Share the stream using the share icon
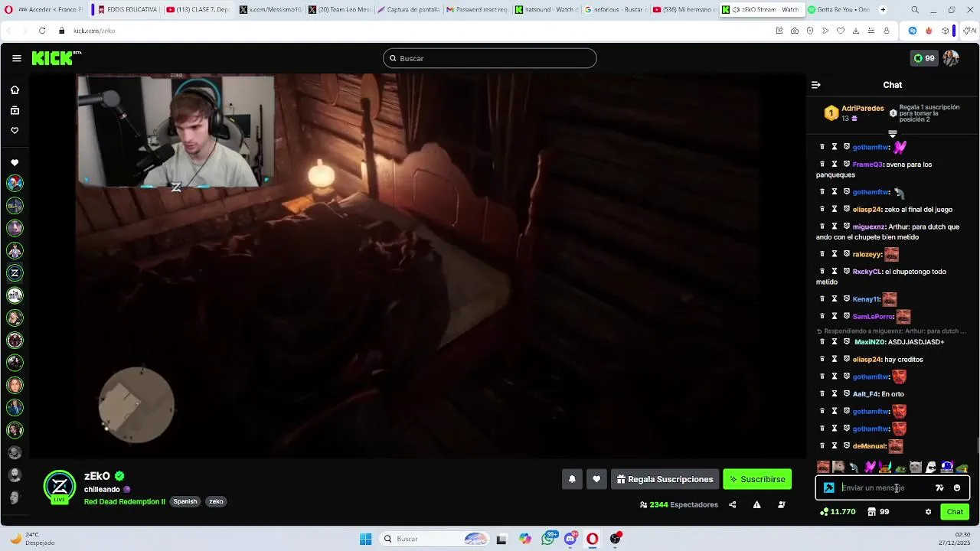980x551 pixels. 733,505
